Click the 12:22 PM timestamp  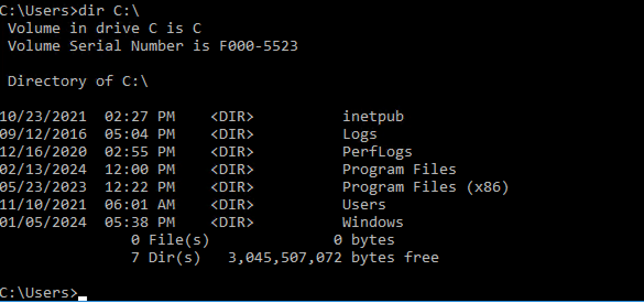(x=139, y=187)
